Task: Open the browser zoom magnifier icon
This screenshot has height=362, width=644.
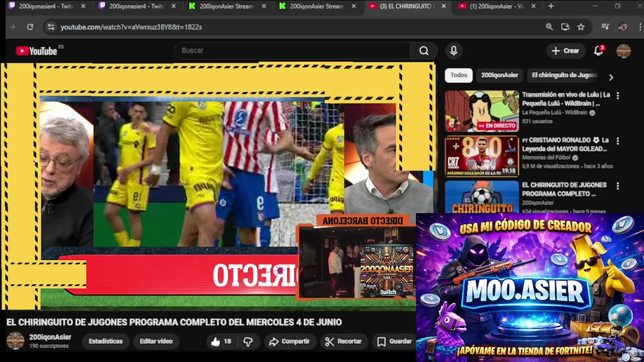Action: [x=549, y=27]
